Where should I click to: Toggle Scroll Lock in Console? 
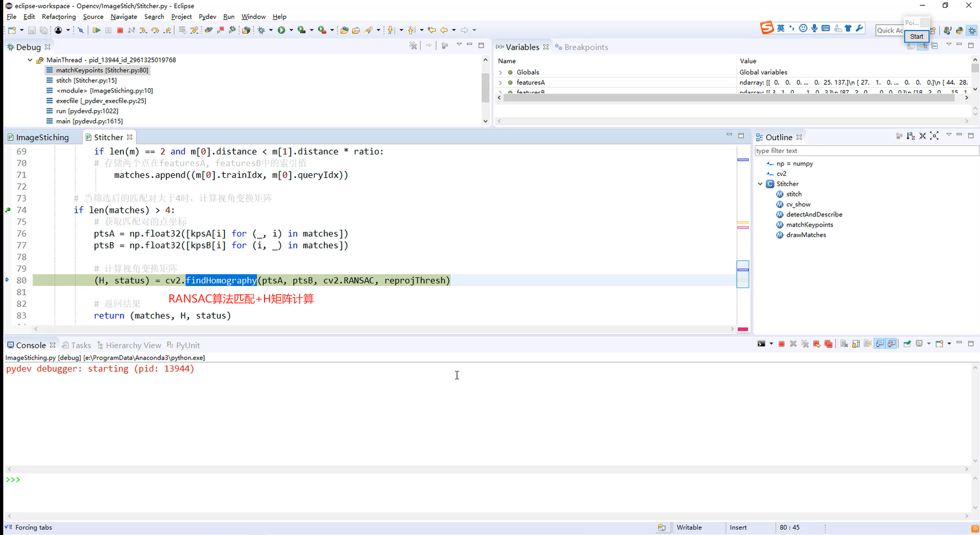point(856,344)
